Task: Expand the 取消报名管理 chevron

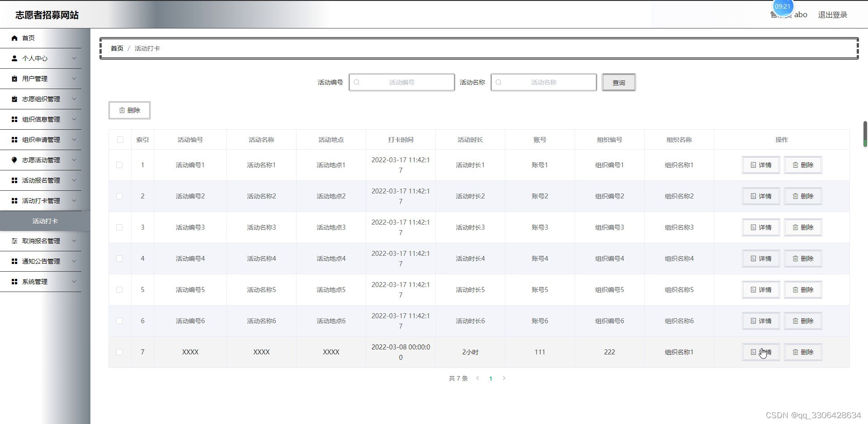Action: tap(74, 241)
